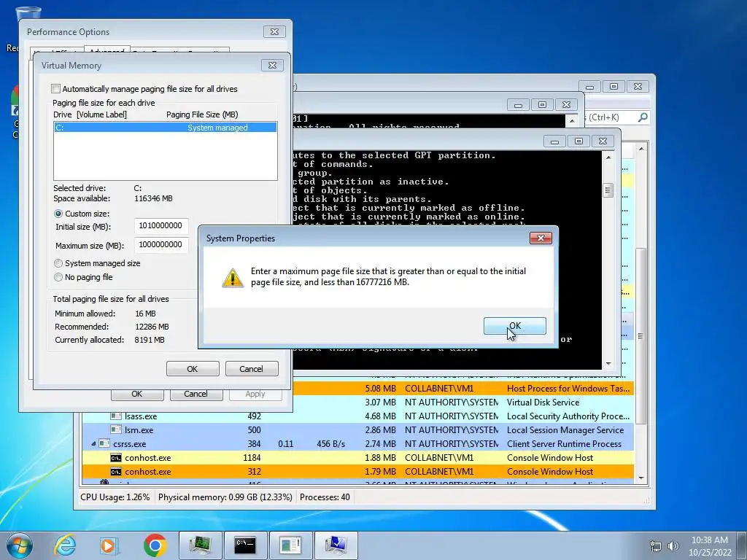Click the front console window's scrollbar thumb
Screen dimensions: 747x560
(608, 190)
